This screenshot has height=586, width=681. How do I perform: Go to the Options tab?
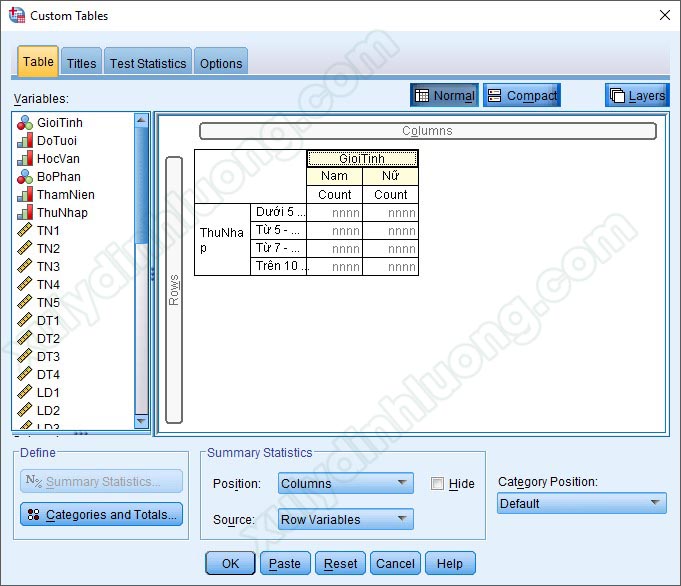[221, 63]
